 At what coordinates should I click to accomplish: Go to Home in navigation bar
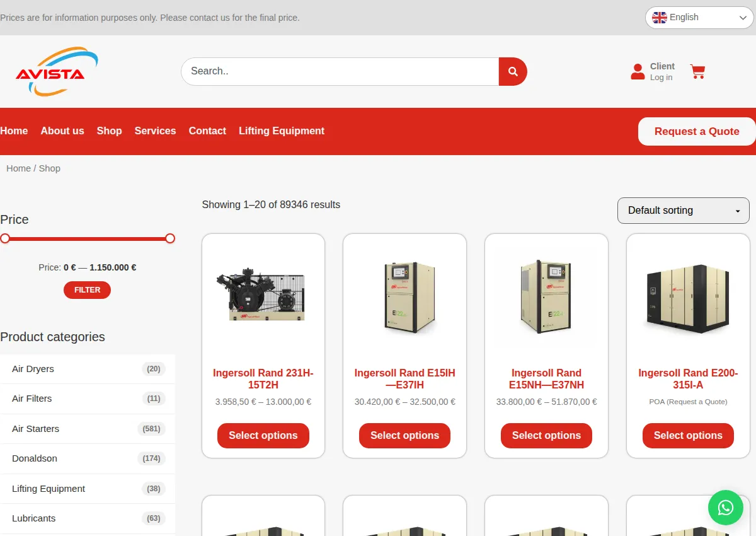point(14,131)
